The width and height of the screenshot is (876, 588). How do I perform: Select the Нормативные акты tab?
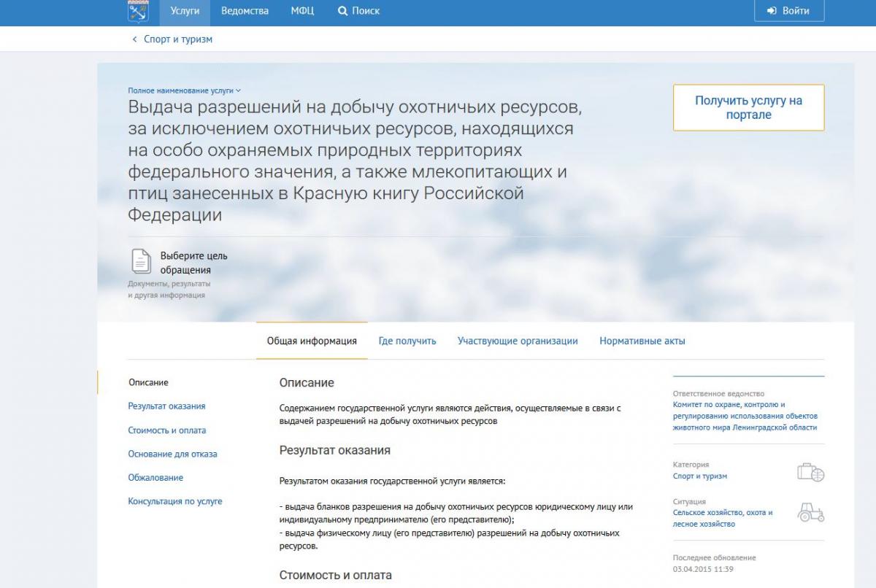point(642,341)
